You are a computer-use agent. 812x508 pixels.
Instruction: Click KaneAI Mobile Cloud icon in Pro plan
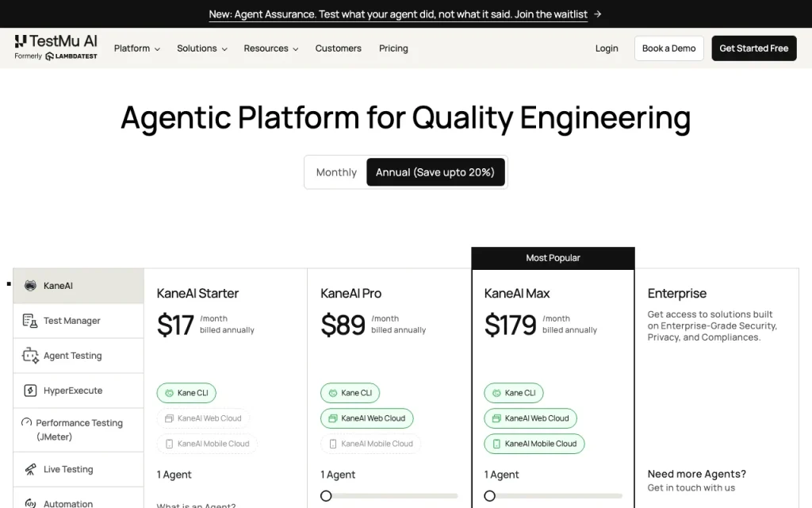[333, 444]
